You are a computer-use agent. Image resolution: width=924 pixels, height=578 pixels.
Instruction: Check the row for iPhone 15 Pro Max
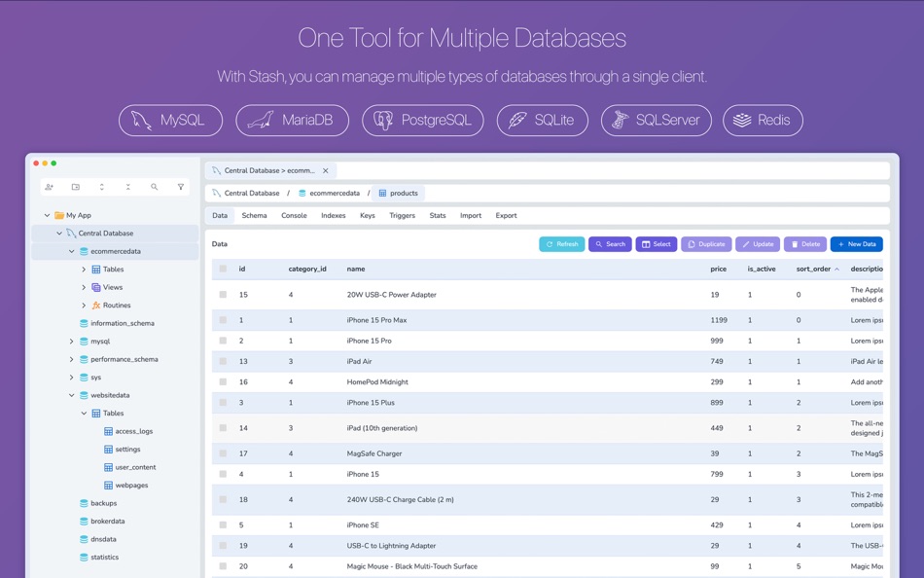coord(223,320)
